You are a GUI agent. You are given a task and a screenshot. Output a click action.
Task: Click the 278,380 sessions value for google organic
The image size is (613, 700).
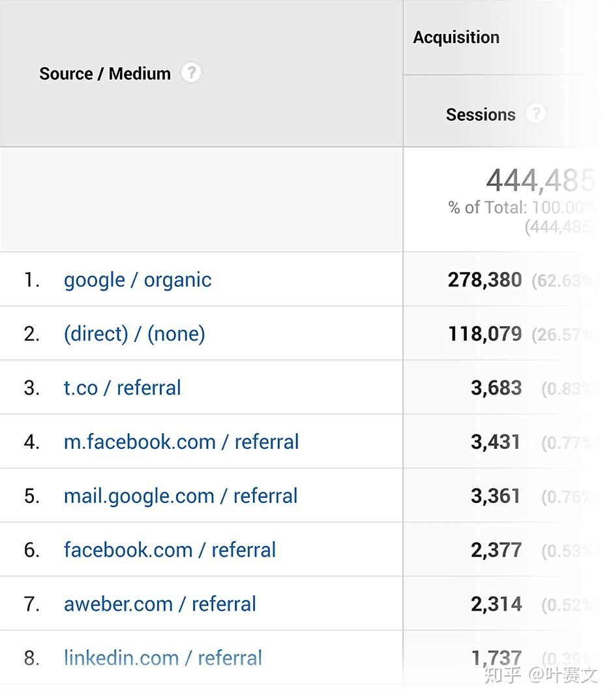pyautogui.click(x=485, y=279)
